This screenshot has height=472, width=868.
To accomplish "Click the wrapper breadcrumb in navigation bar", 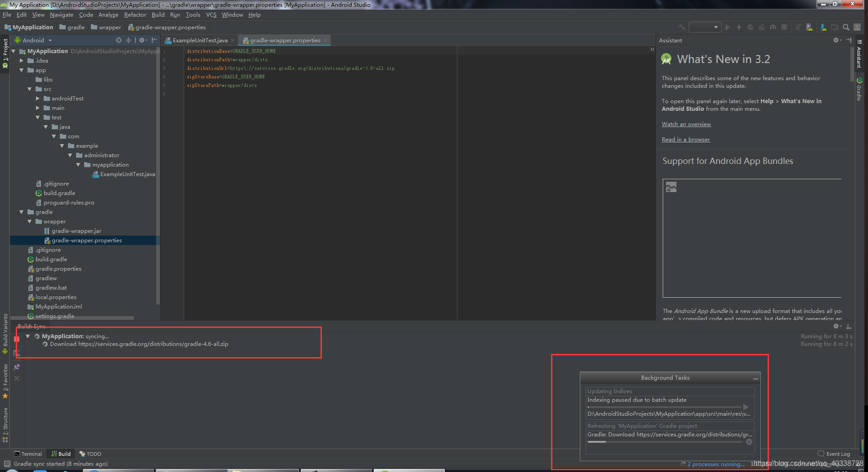I will [x=106, y=27].
